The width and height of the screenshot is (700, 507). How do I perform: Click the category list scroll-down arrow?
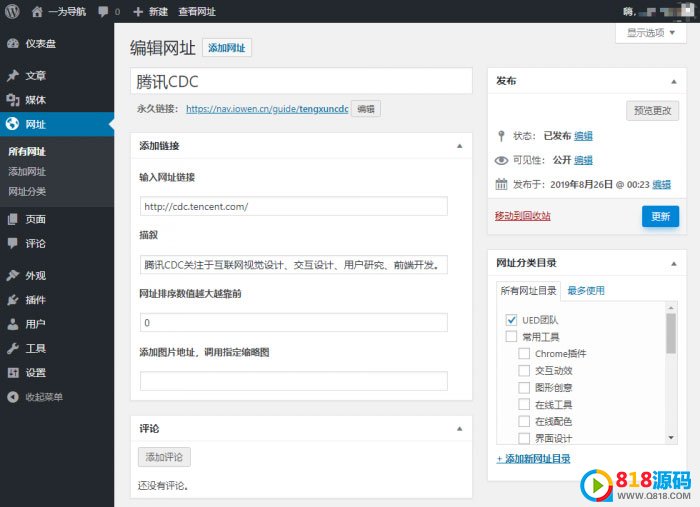click(671, 438)
